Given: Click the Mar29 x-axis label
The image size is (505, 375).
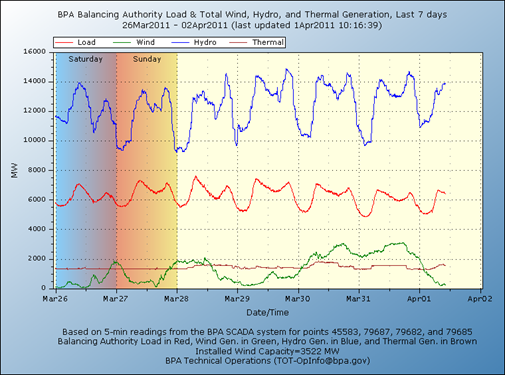Looking at the screenshot, I should click(237, 299).
